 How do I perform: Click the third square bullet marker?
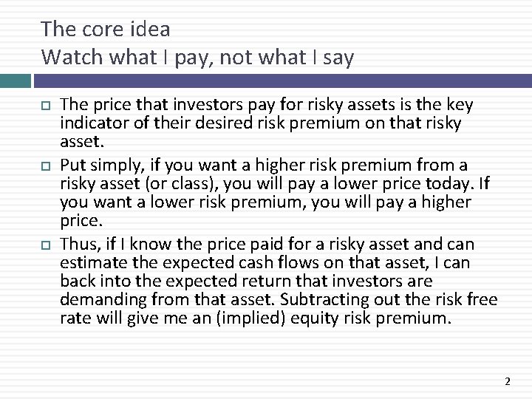tap(46, 245)
